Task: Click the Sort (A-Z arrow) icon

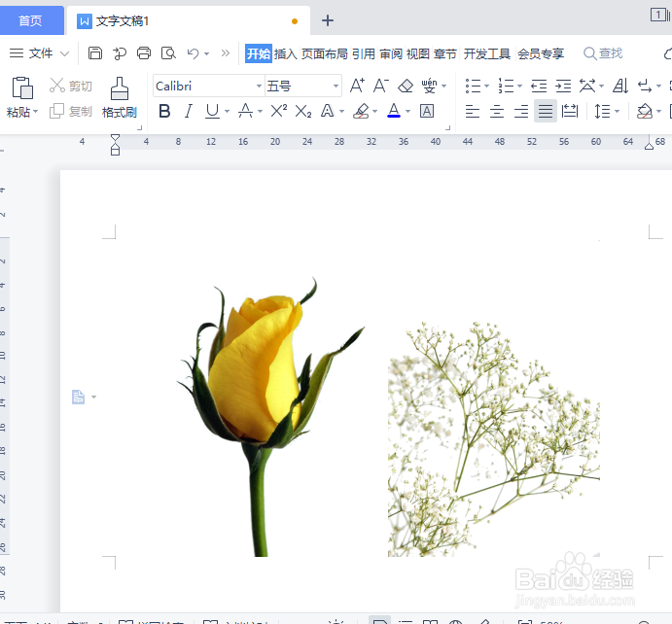Action: pyautogui.click(x=620, y=86)
